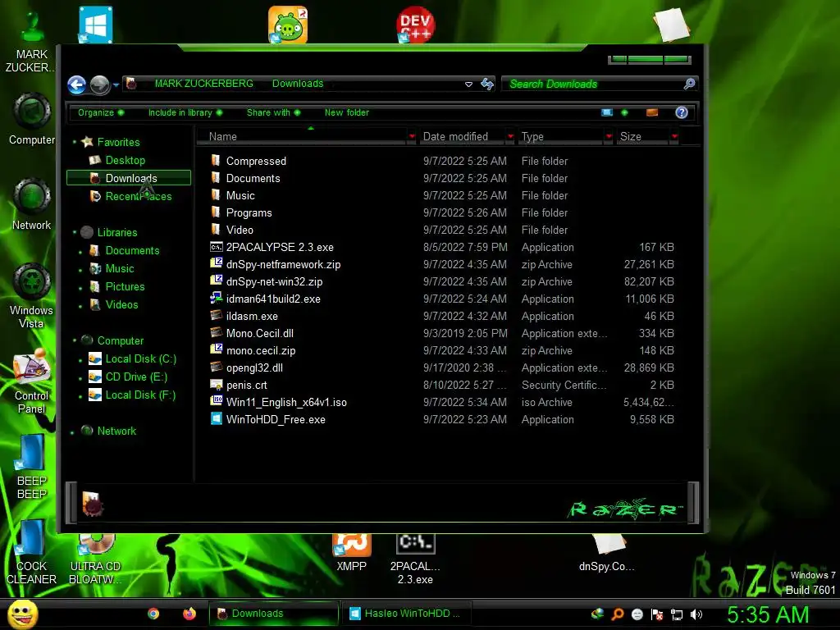Click the change view icon
Viewport: 840px width, 630px height.
click(607, 112)
